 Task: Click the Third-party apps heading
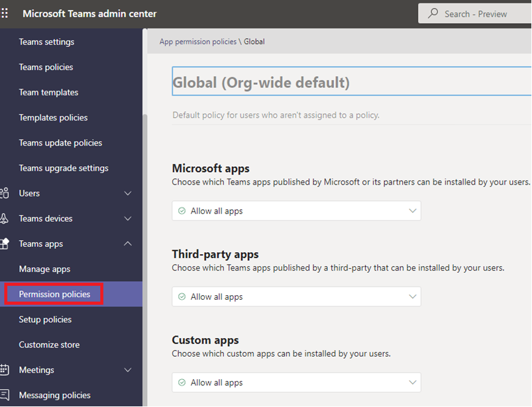[x=215, y=254]
